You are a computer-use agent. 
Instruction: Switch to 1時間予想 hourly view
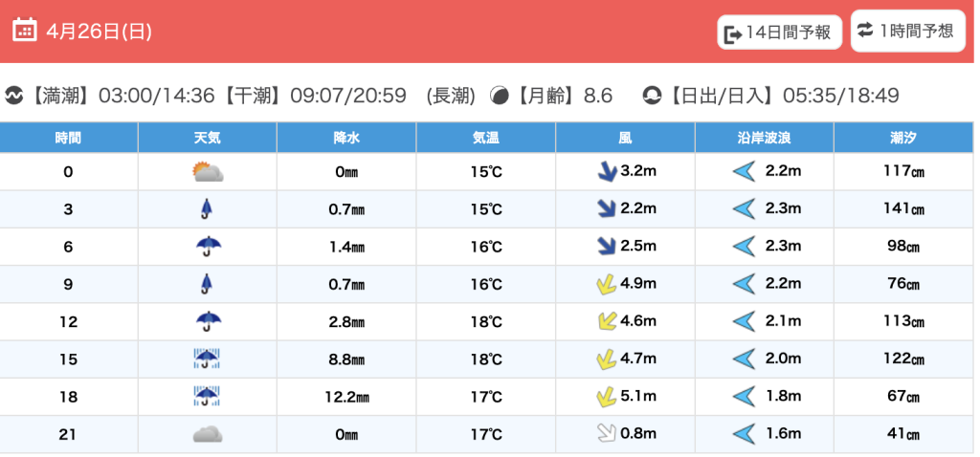(905, 31)
